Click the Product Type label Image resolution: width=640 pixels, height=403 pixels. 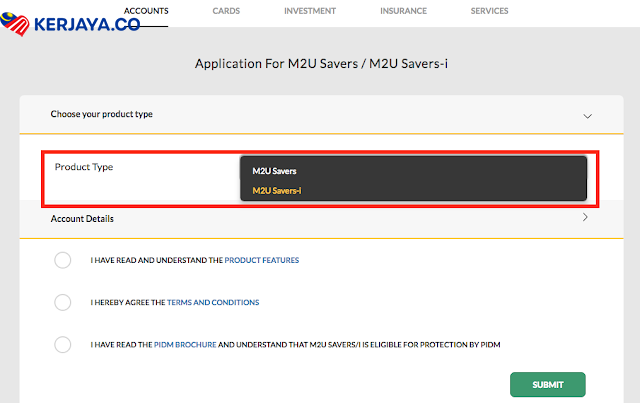(x=84, y=167)
